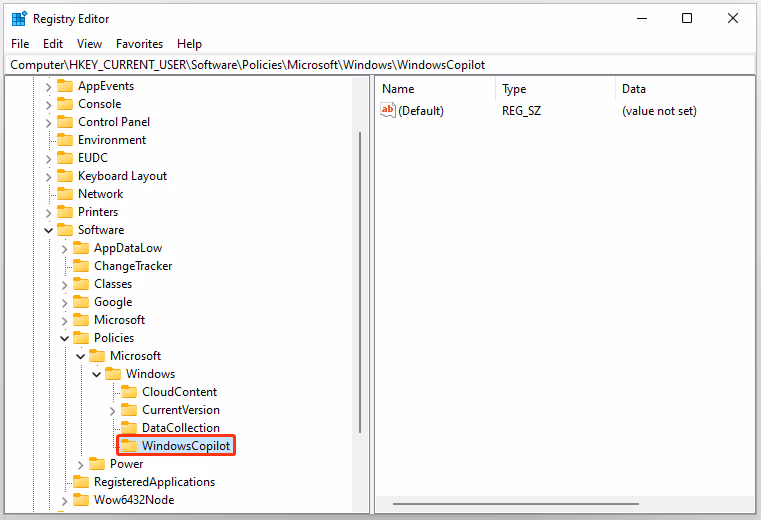Select the Windows key label
Image resolution: width=761 pixels, height=520 pixels.
[150, 374]
